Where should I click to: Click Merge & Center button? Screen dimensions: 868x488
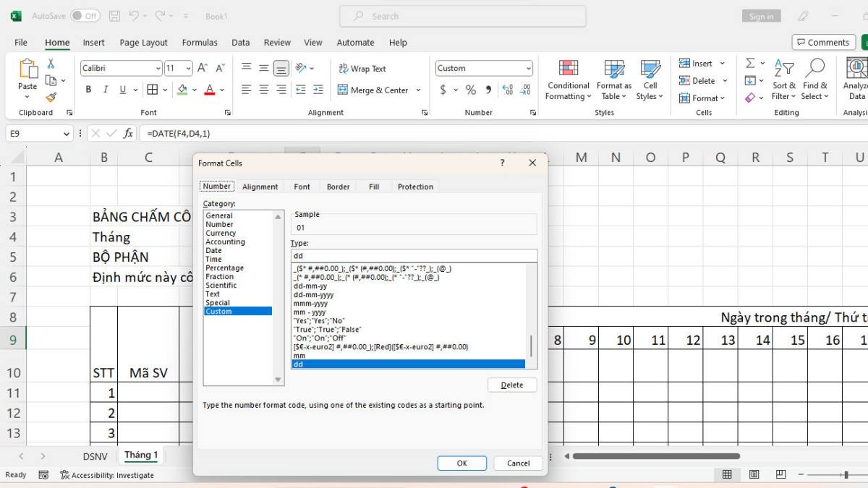(x=373, y=90)
